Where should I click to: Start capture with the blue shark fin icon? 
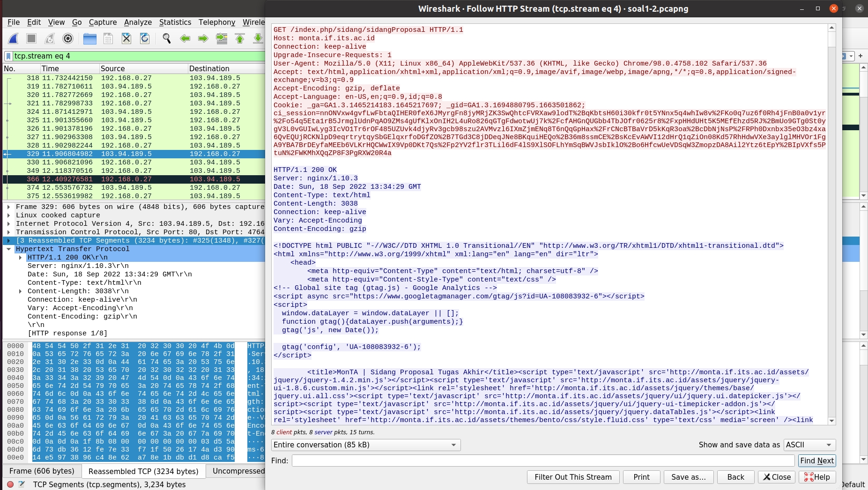[14, 38]
